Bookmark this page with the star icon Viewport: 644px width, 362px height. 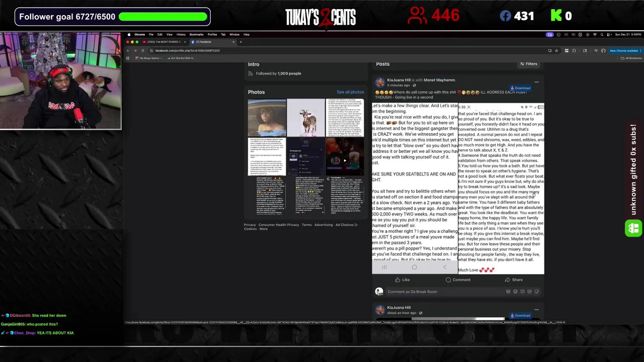[556, 50]
